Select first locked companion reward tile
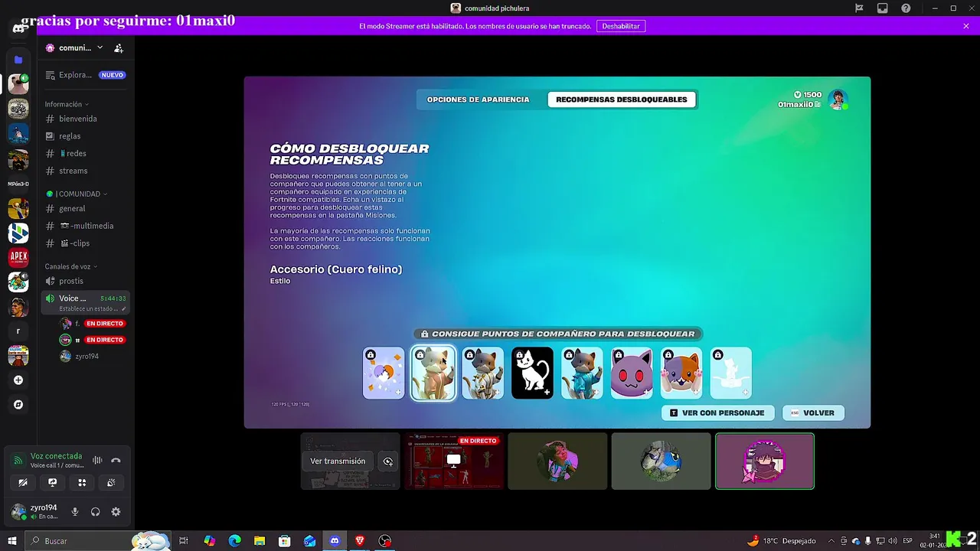Viewport: 980px width, 551px height. [384, 373]
